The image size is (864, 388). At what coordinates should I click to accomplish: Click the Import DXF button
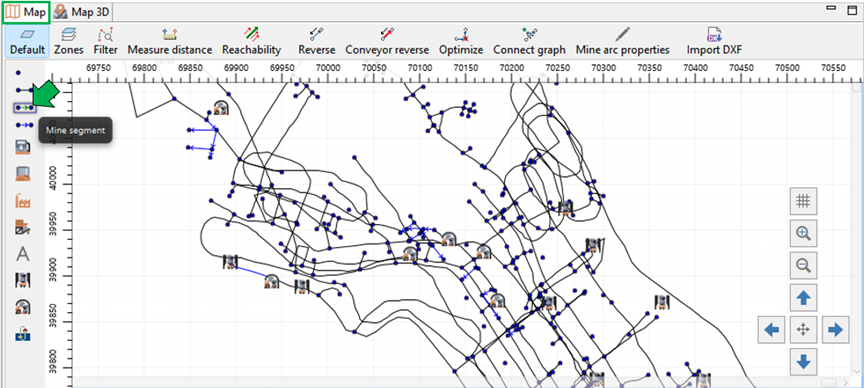point(714,42)
